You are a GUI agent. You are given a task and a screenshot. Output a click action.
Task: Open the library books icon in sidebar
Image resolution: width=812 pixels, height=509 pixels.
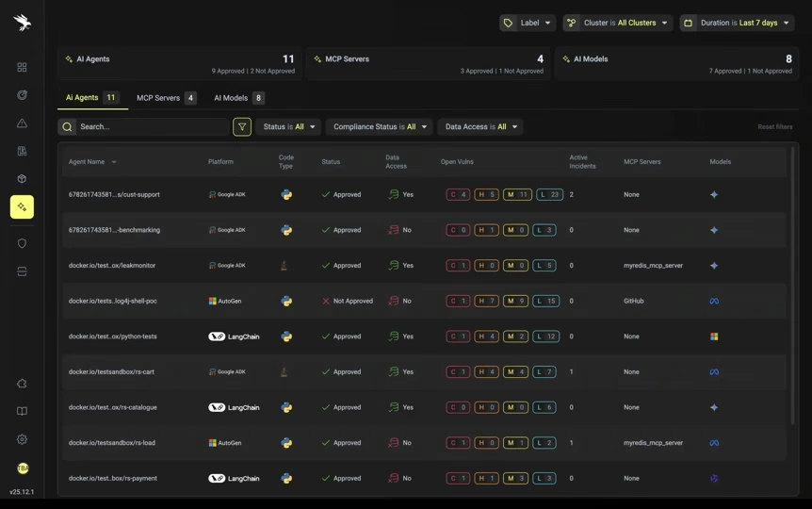tap(22, 151)
